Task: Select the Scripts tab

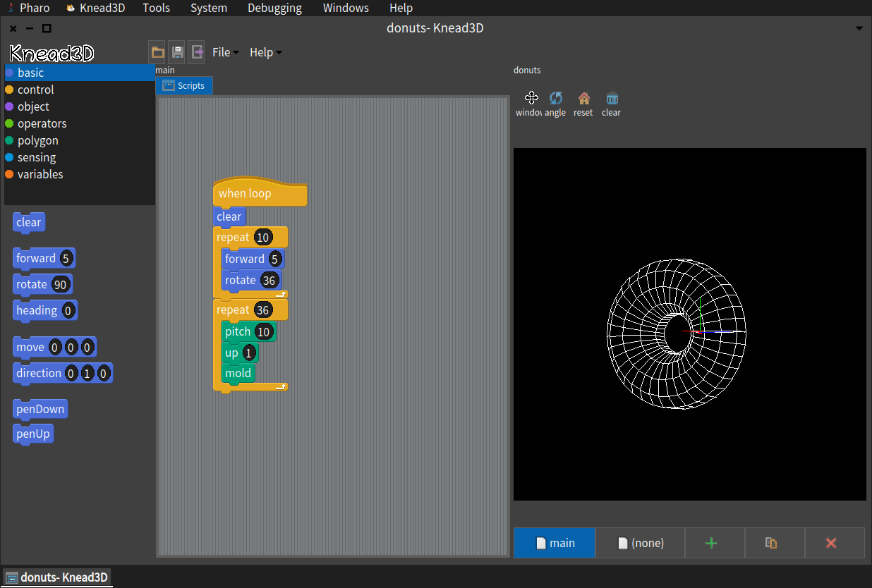Action: 184,85
